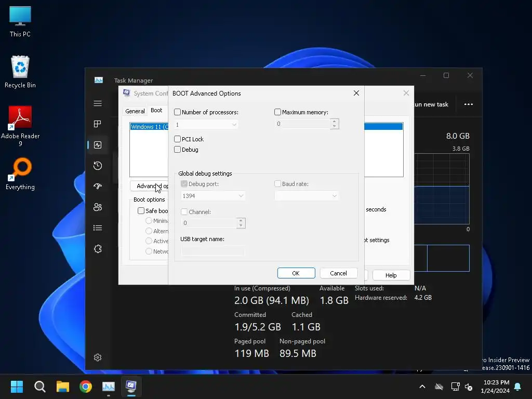Confirm BOOT Advanced Options with OK
This screenshot has width=532, height=399.
click(x=296, y=273)
